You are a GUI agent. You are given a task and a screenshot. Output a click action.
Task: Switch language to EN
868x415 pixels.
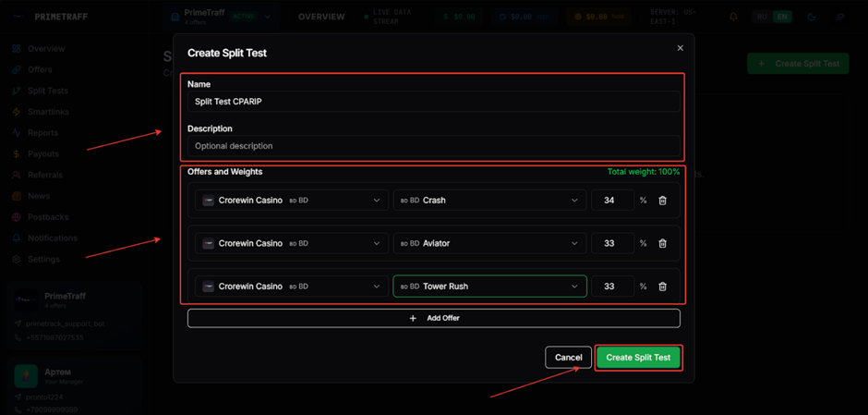point(782,17)
